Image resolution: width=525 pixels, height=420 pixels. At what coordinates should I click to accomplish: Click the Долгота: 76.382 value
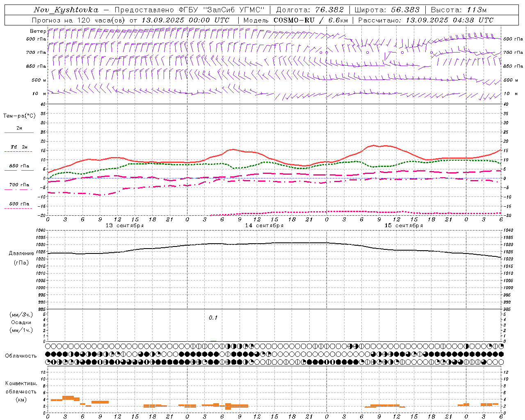(x=310, y=10)
